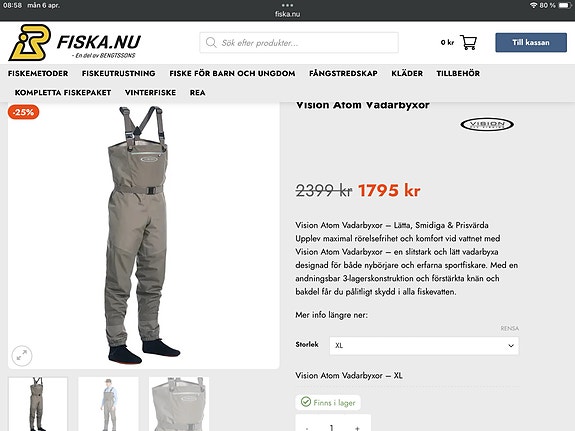
Task: Increase quantity with plus button
Action: (357, 427)
